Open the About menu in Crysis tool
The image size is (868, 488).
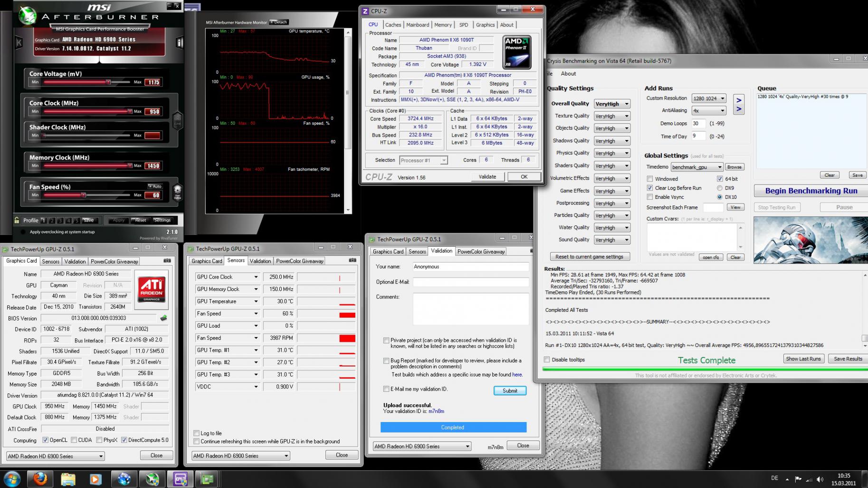(x=568, y=74)
